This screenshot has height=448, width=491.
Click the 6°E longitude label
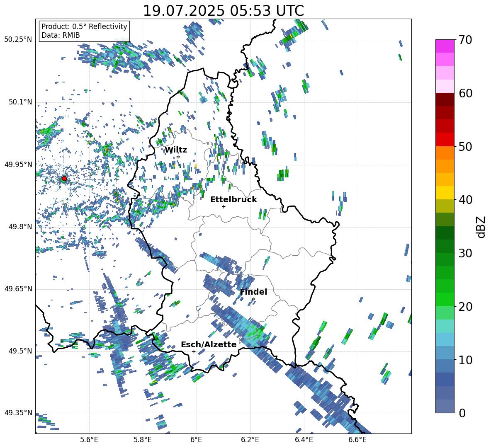(x=196, y=440)
